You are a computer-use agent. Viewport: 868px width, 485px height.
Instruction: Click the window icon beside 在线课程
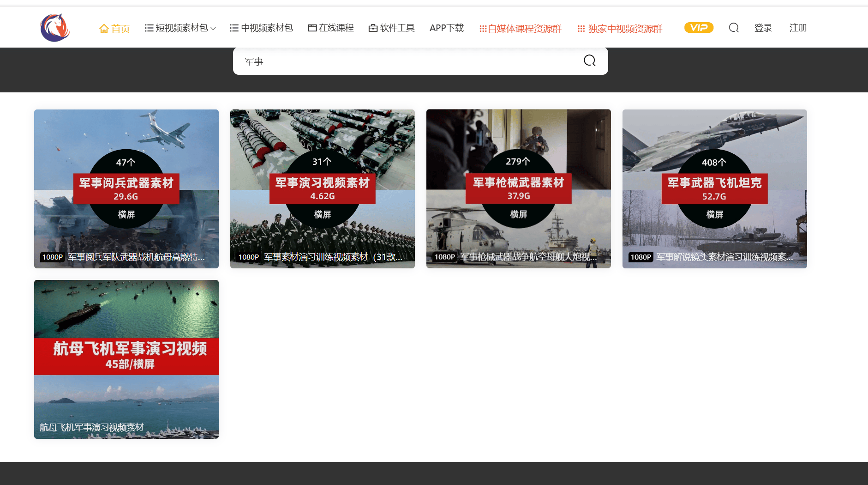tap(312, 28)
